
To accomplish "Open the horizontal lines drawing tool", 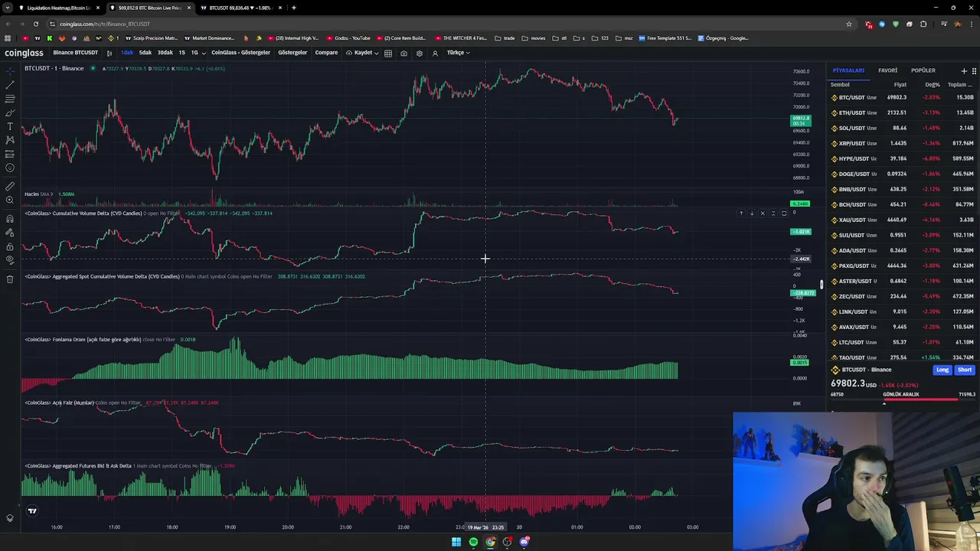I will 10,99.
